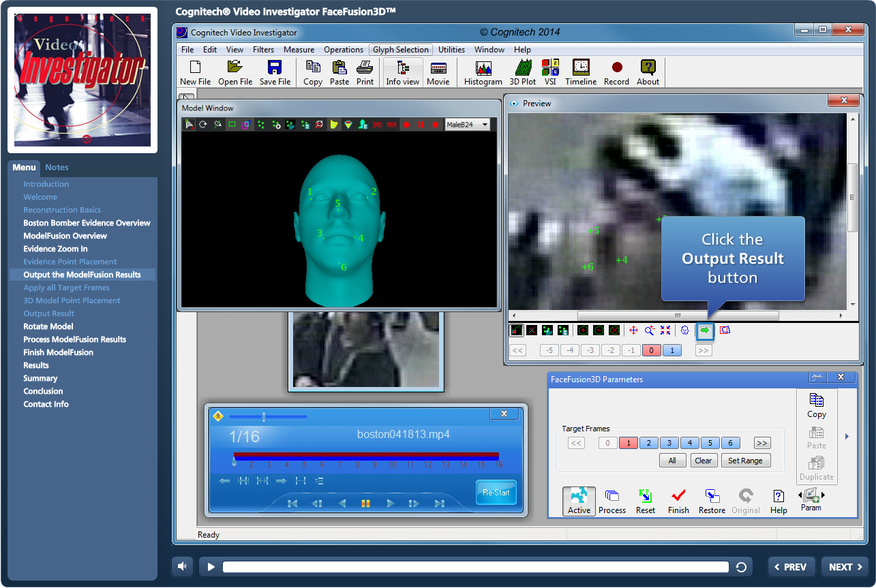Toggle target frame 5 button
Viewport: 876px width, 588px height.
pos(710,443)
